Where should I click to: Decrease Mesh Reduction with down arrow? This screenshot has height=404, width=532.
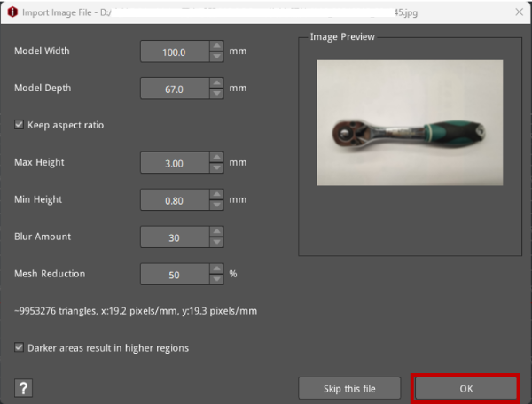216,280
